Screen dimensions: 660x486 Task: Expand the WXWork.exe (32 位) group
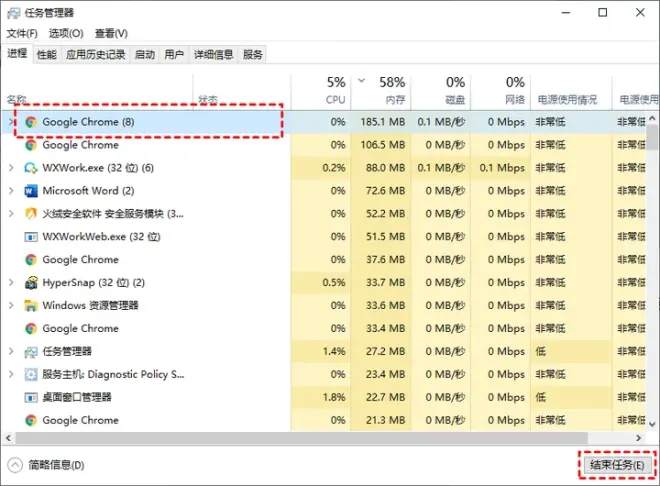click(x=11, y=168)
